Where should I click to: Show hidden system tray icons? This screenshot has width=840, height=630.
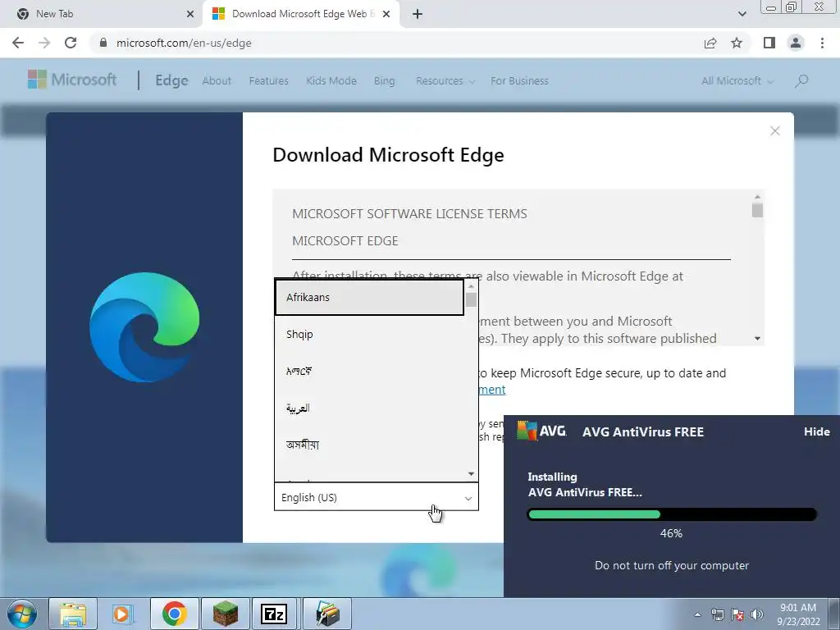[697, 614]
